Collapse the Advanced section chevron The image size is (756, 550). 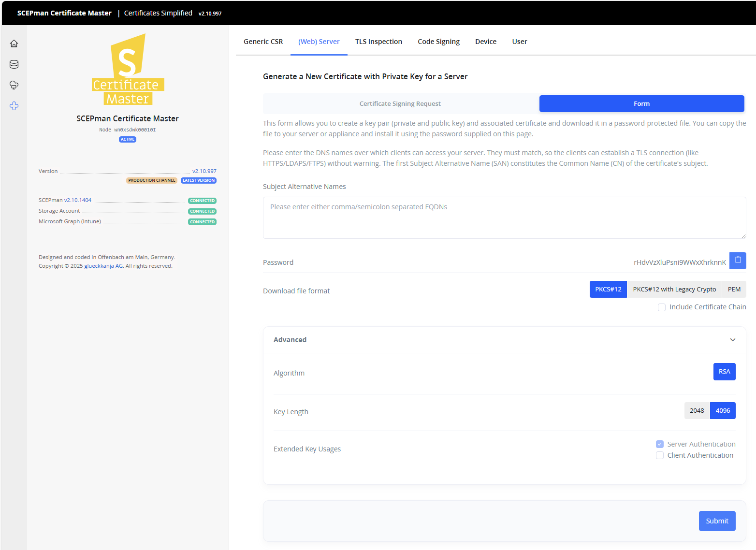click(x=733, y=340)
